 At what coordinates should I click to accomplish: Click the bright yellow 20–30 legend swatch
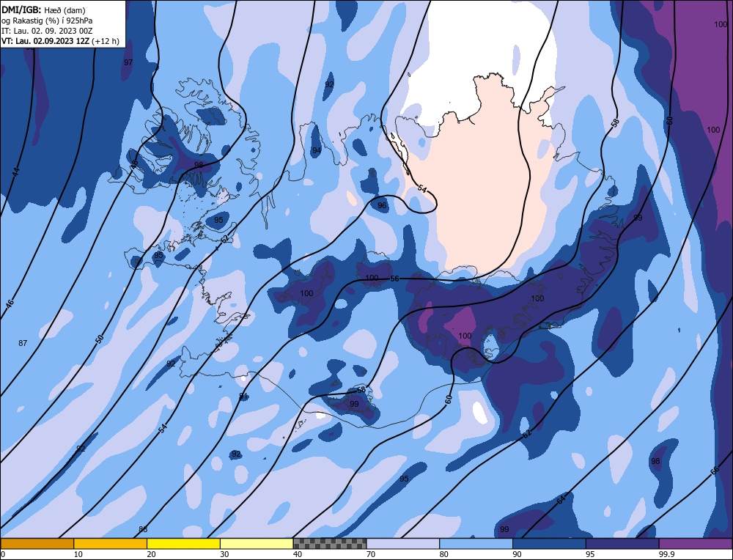point(183,543)
